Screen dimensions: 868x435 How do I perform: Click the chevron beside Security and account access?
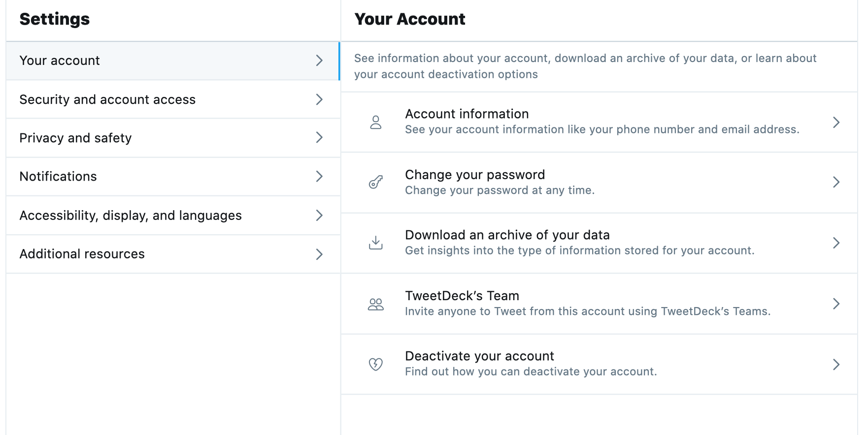coord(319,99)
